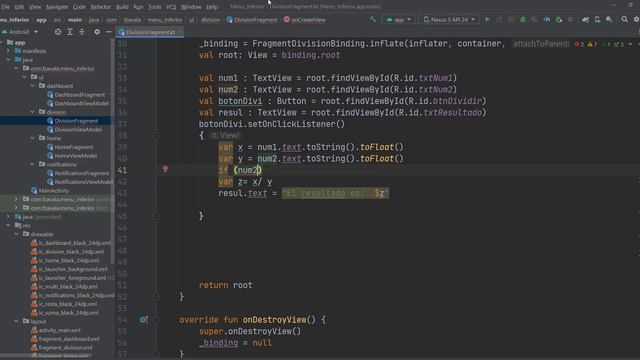Start debugging with the green bug icon
This screenshot has height=360, width=640.
coord(522,19)
